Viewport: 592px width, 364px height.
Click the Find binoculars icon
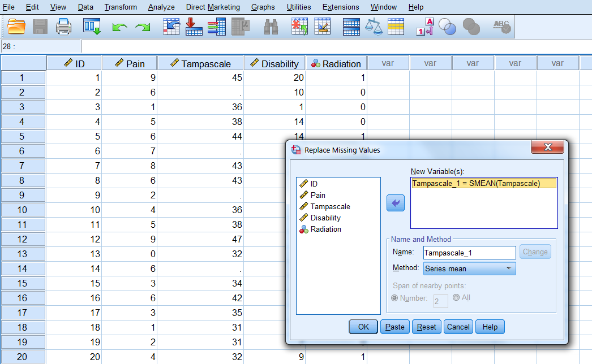tap(271, 27)
